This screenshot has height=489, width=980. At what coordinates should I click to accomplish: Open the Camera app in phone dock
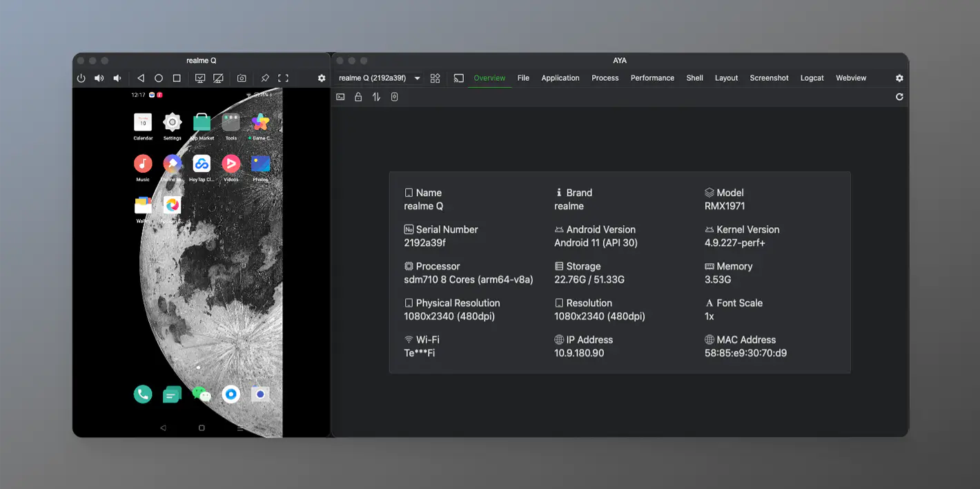(x=260, y=394)
